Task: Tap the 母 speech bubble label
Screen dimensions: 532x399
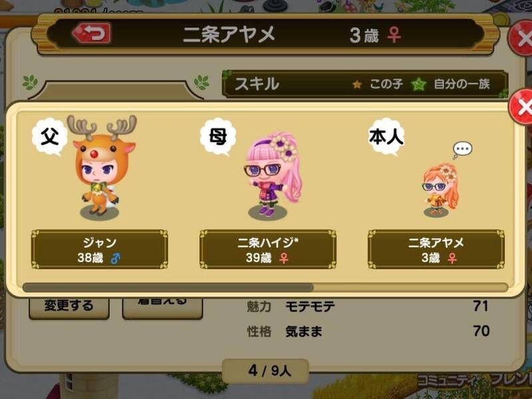Action: 218,137
